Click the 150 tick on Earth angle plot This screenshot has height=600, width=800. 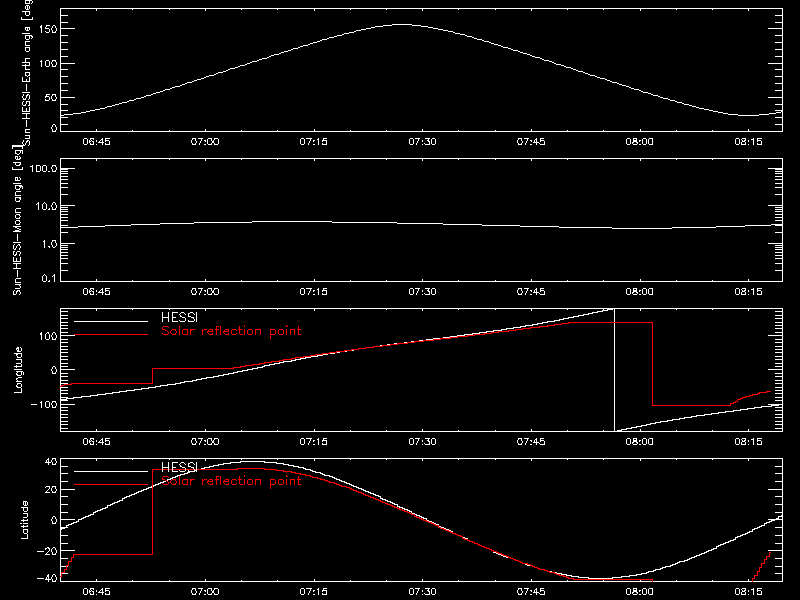click(47, 30)
